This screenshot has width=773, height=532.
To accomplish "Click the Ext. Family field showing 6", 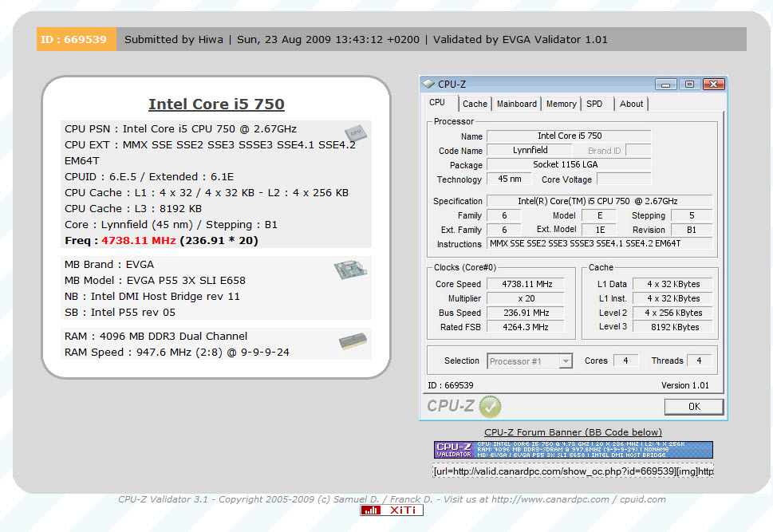I will tap(504, 230).
